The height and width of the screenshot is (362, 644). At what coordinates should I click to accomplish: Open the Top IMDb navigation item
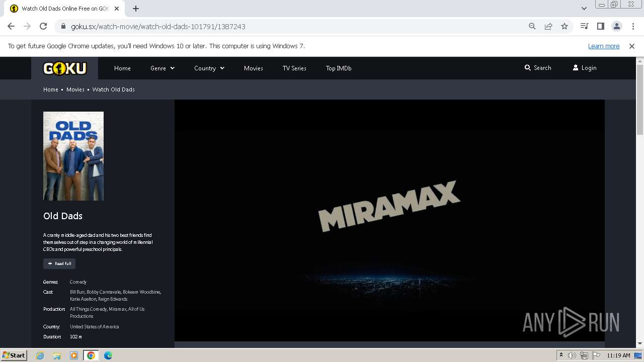(339, 68)
